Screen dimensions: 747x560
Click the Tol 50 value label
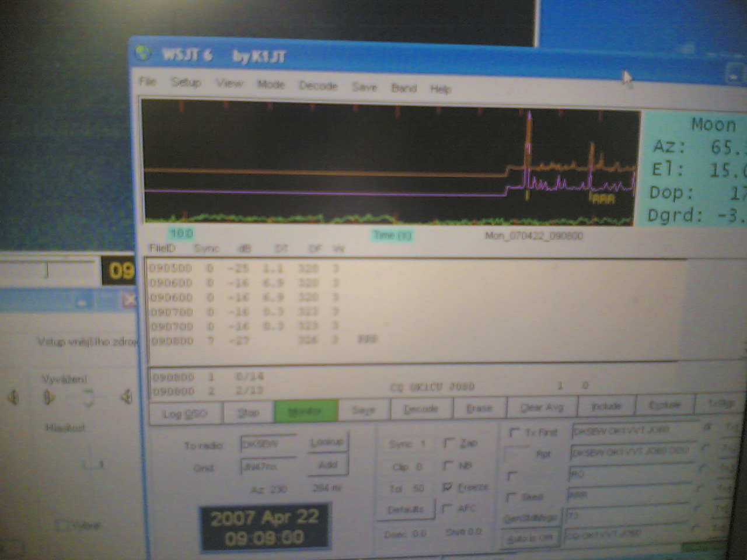click(407, 488)
